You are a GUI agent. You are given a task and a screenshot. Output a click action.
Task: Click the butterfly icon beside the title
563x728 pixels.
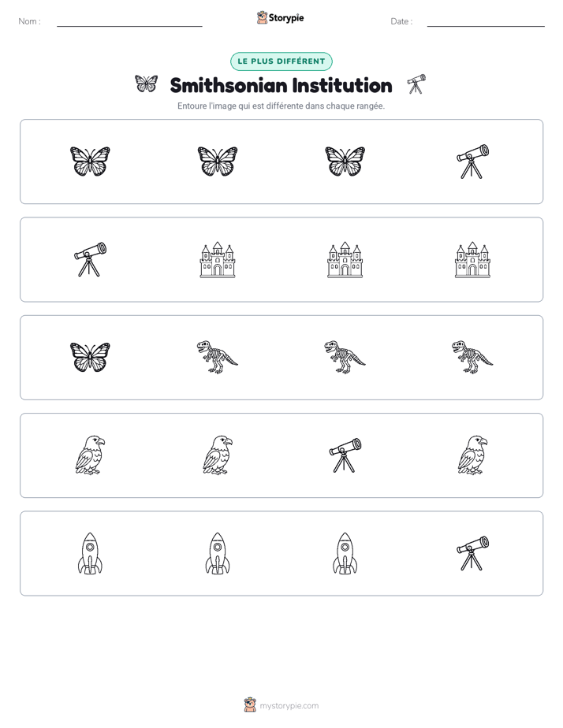147,84
